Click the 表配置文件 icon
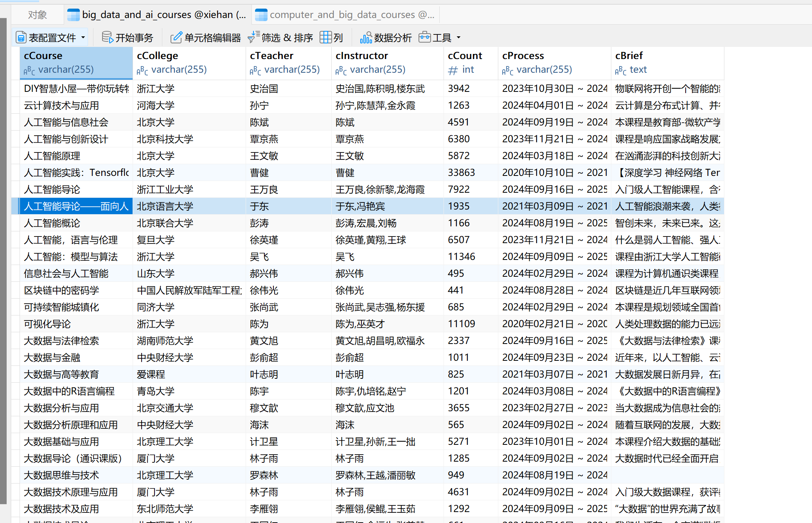 (x=21, y=38)
